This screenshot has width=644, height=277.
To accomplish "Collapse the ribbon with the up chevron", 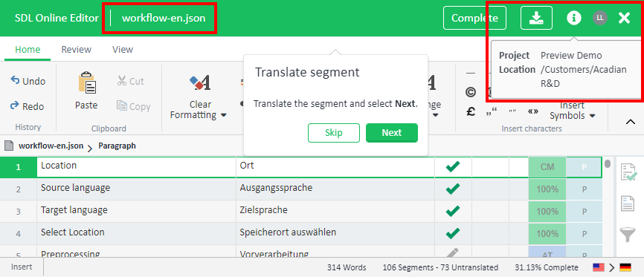I will tap(631, 122).
